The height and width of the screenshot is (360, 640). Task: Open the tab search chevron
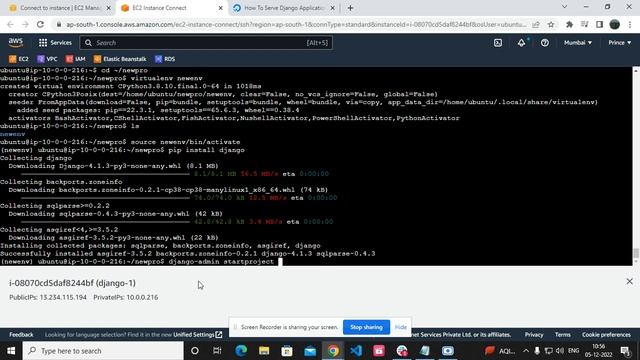[564, 7]
